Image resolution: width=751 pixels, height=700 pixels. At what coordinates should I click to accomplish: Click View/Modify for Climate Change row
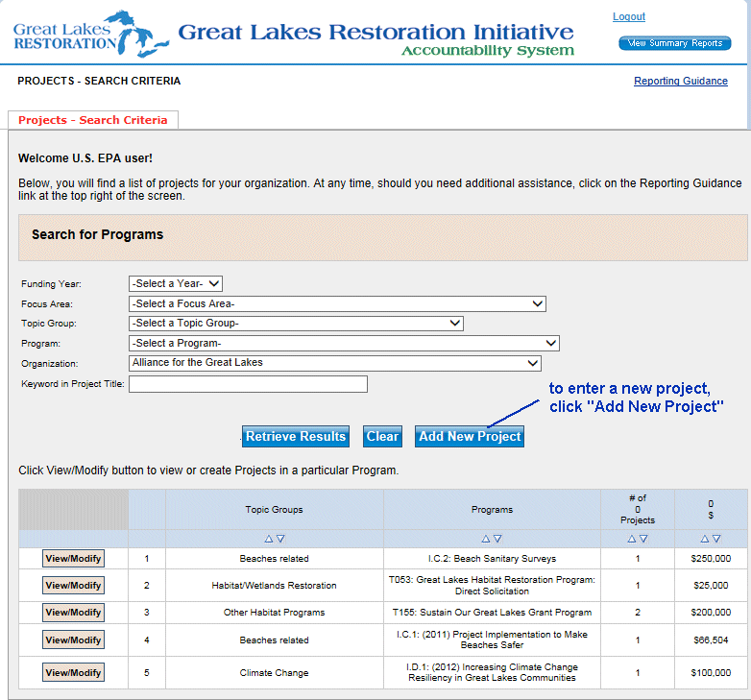pos(73,672)
